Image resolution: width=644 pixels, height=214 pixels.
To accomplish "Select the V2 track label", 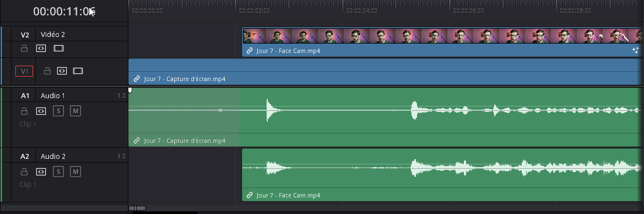I will (x=25, y=35).
